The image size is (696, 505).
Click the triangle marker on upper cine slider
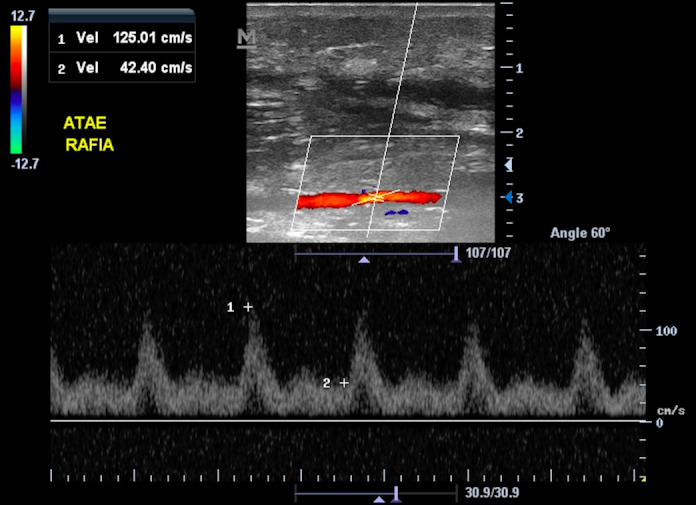(364, 260)
